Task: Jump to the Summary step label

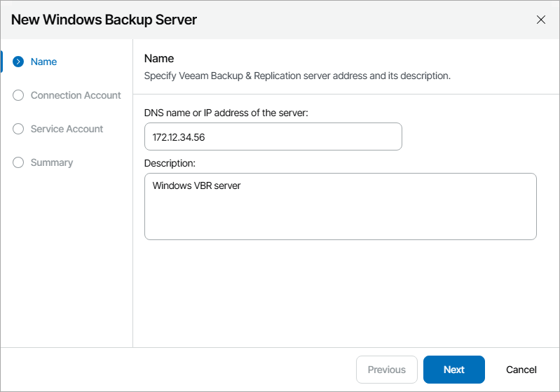Action: [51, 162]
